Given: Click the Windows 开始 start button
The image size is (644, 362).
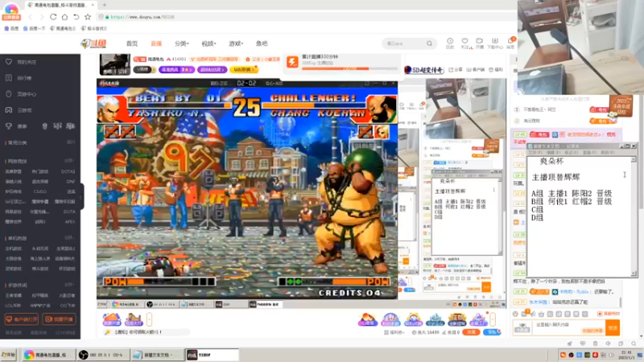Looking at the screenshot, I should click(x=8, y=355).
